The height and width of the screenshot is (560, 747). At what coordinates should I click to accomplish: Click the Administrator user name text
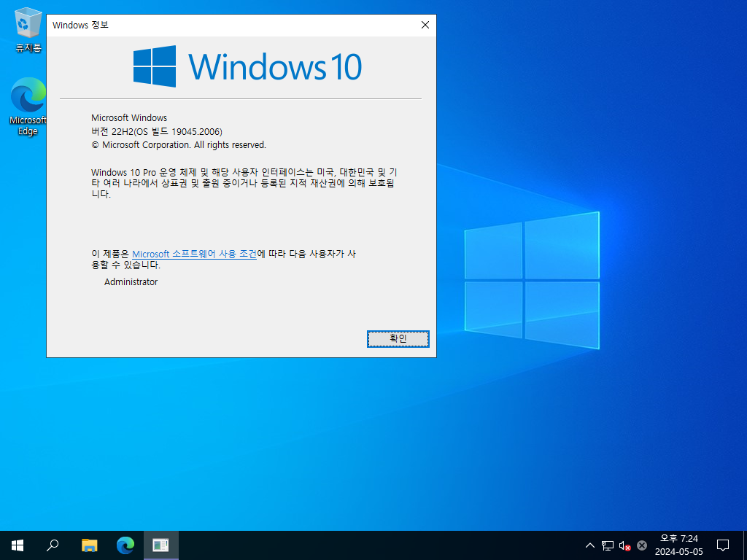(131, 282)
